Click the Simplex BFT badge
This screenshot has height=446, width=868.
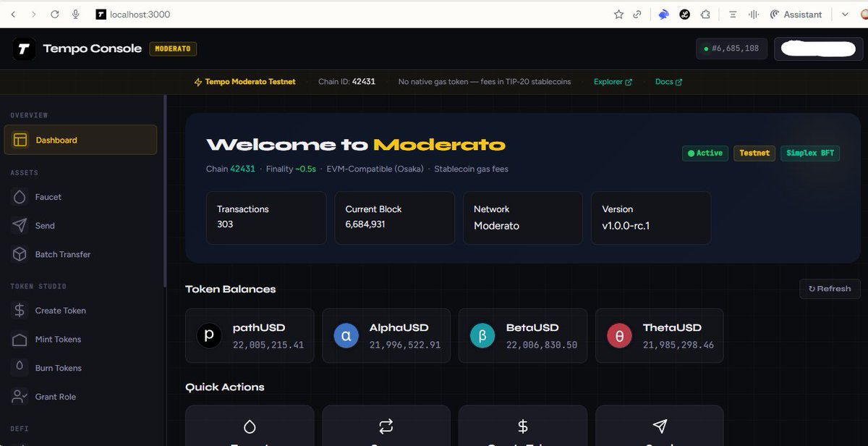pyautogui.click(x=810, y=153)
